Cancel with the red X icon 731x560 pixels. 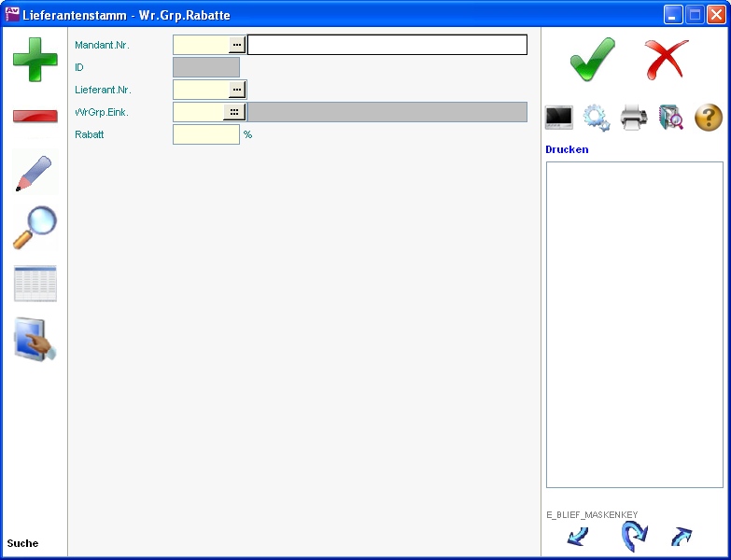[x=667, y=60]
